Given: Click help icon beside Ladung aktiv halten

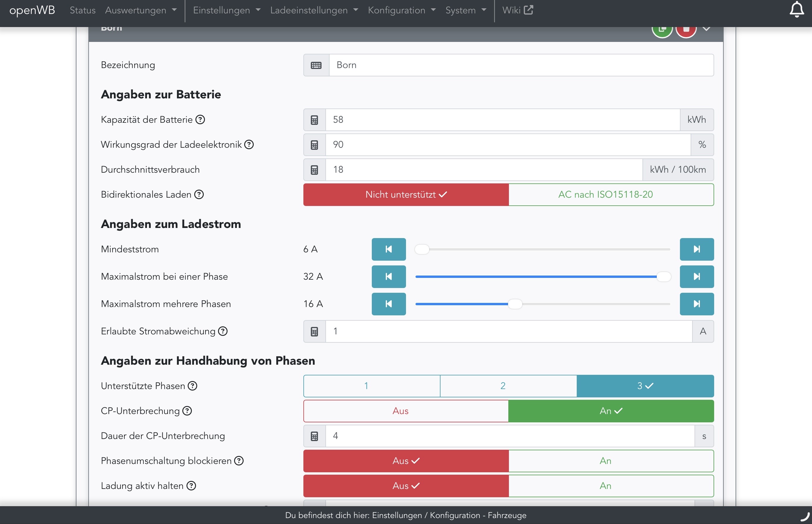Looking at the screenshot, I should [x=191, y=486].
